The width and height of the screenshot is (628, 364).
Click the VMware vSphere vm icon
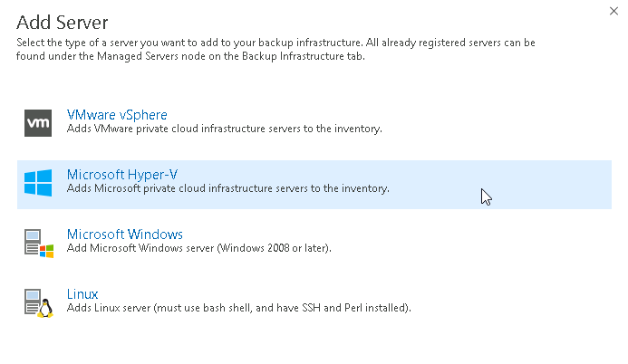(x=38, y=123)
